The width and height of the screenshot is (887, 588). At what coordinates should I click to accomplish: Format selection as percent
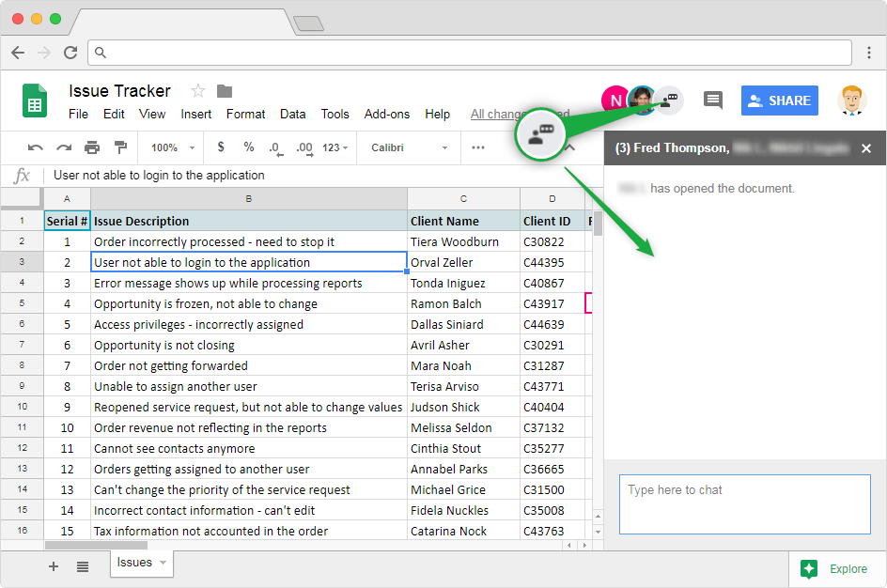248,147
